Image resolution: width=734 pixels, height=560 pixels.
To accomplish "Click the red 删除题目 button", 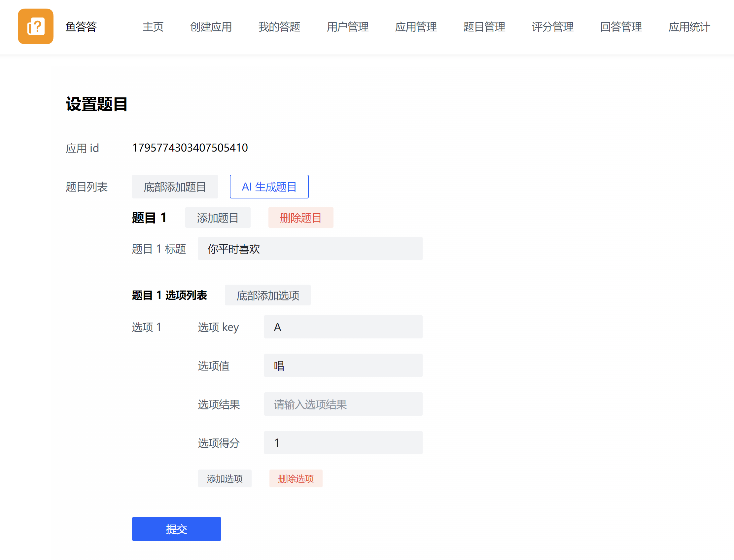I will 300,218.
